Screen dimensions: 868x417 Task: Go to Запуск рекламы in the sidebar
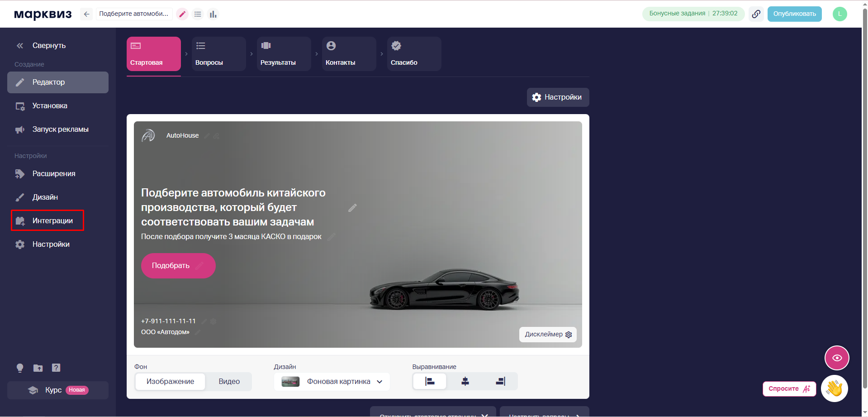tap(58, 129)
